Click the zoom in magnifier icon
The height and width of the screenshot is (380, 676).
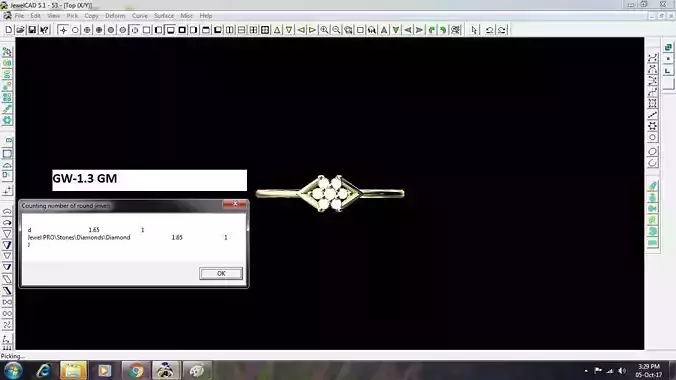coord(324,30)
